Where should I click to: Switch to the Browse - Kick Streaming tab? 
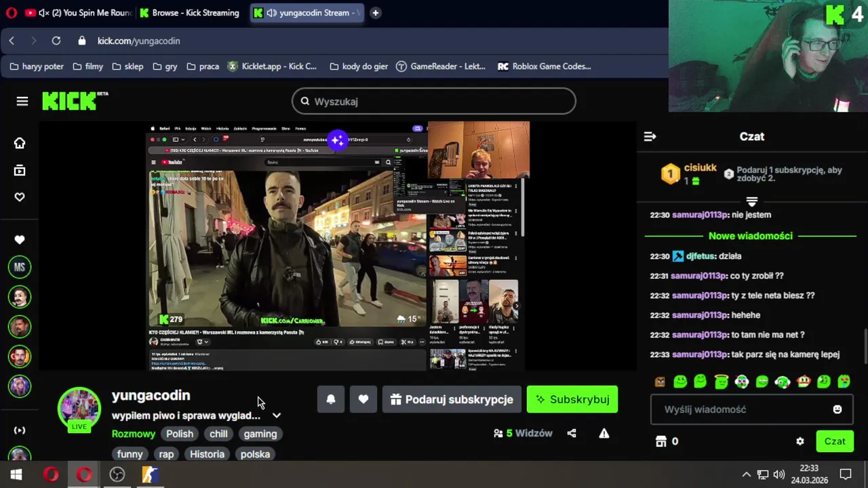click(190, 13)
